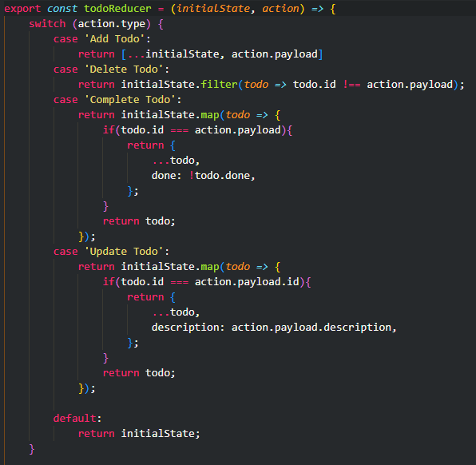Click the switch keyword
The height and width of the screenshot is (465, 476).
pyautogui.click(x=47, y=24)
